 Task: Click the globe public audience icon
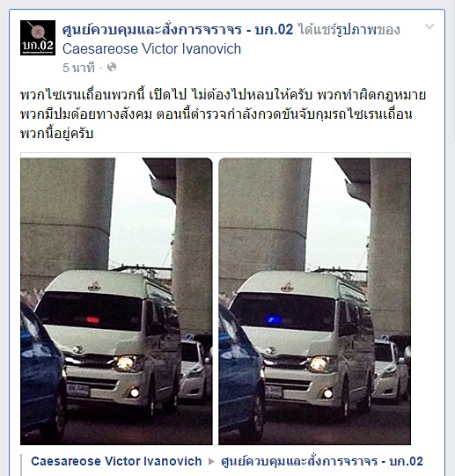tap(112, 67)
